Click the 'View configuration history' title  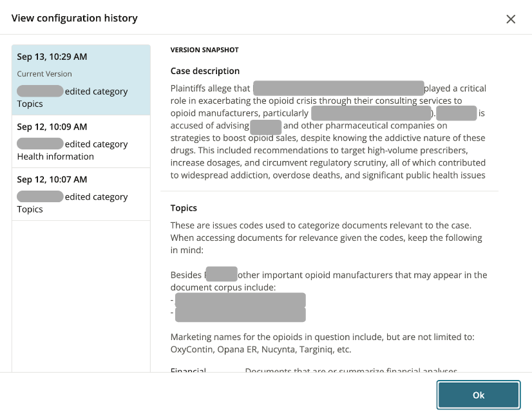(75, 18)
